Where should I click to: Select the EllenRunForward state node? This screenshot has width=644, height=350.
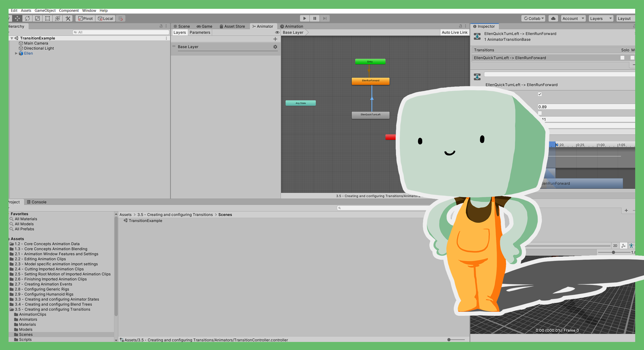pos(370,81)
